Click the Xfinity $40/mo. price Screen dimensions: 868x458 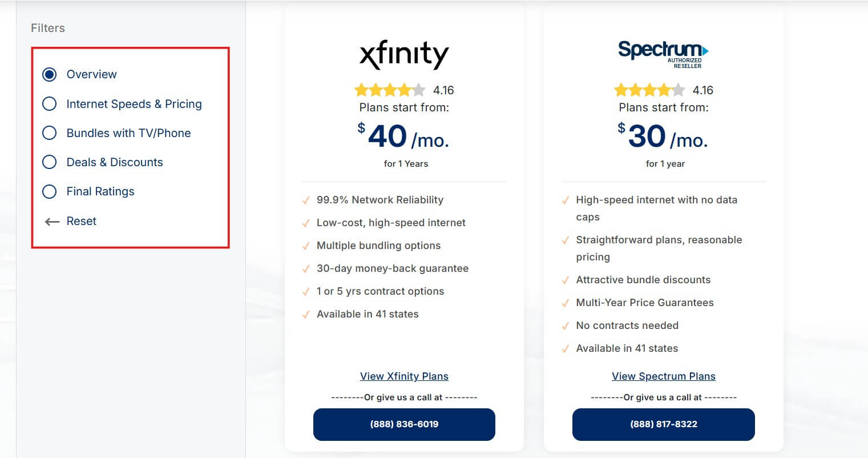(x=404, y=137)
